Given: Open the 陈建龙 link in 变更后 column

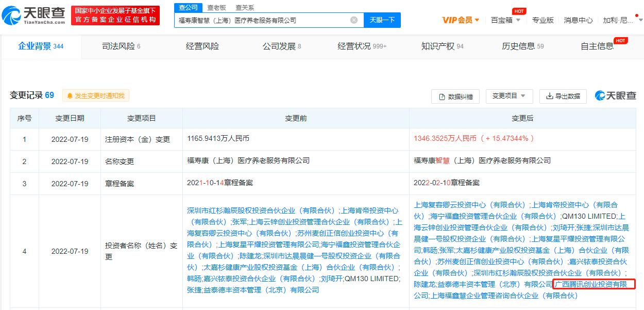Looking at the screenshot, I should pos(423,284).
